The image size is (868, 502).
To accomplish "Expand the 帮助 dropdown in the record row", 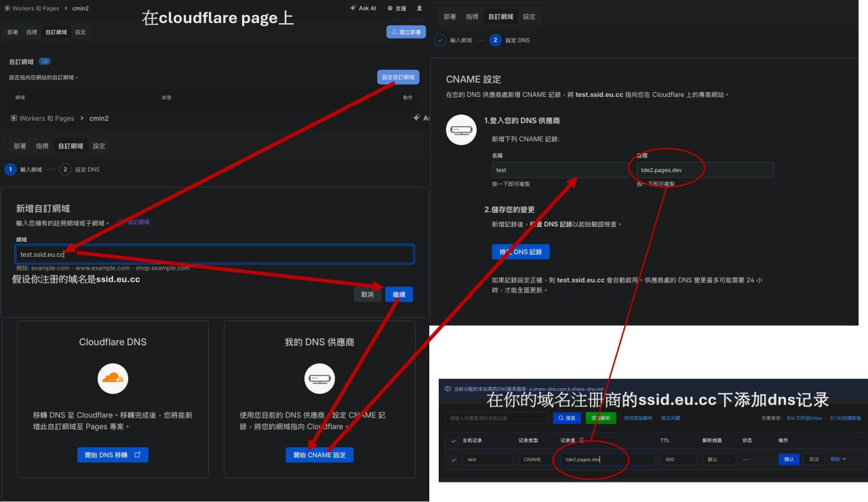I will pyautogui.click(x=838, y=459).
